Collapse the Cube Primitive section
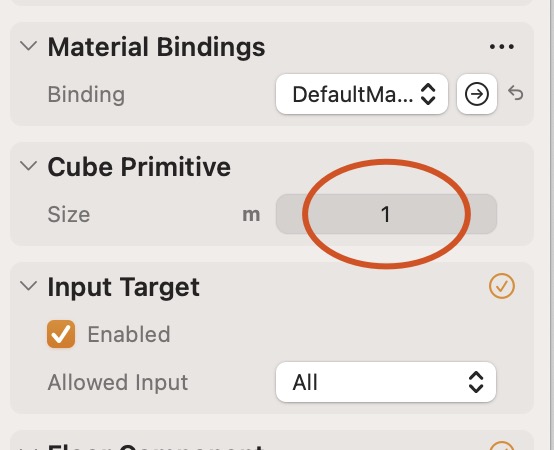554x450 pixels. click(x=29, y=166)
